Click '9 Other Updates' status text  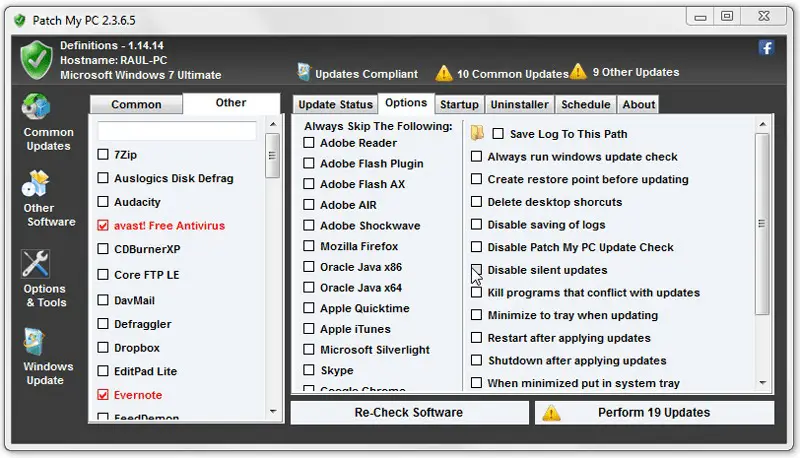(636, 72)
